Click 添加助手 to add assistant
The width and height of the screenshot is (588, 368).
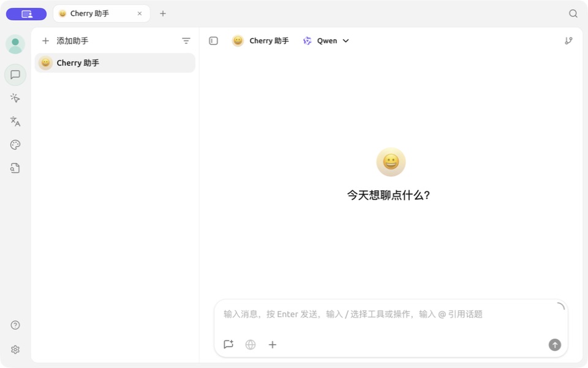point(66,40)
